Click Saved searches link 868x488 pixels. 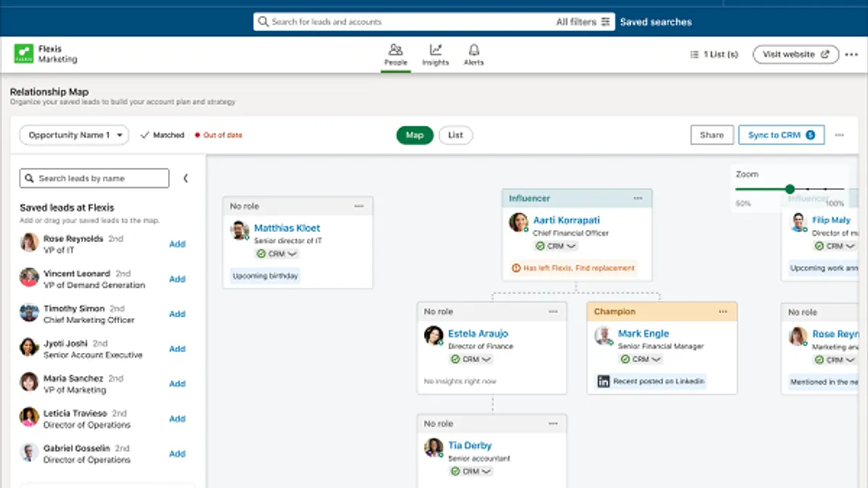pos(655,22)
